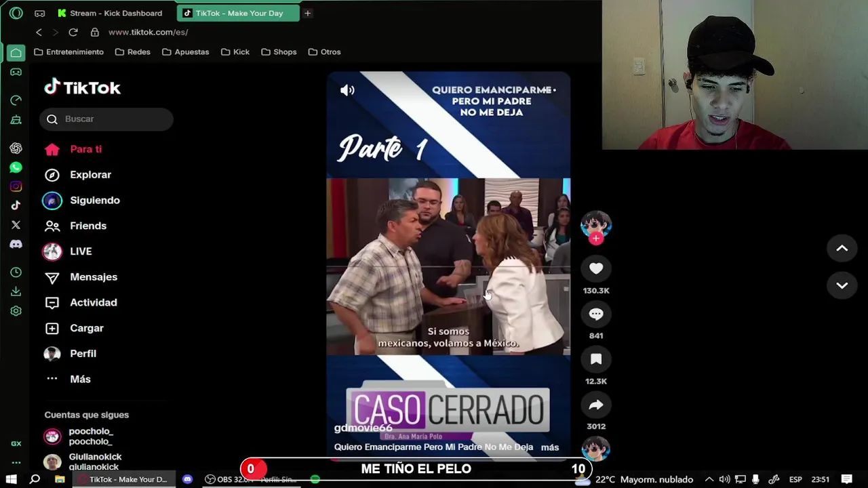Go back in the browser
The image size is (868, 488).
pos(39,32)
